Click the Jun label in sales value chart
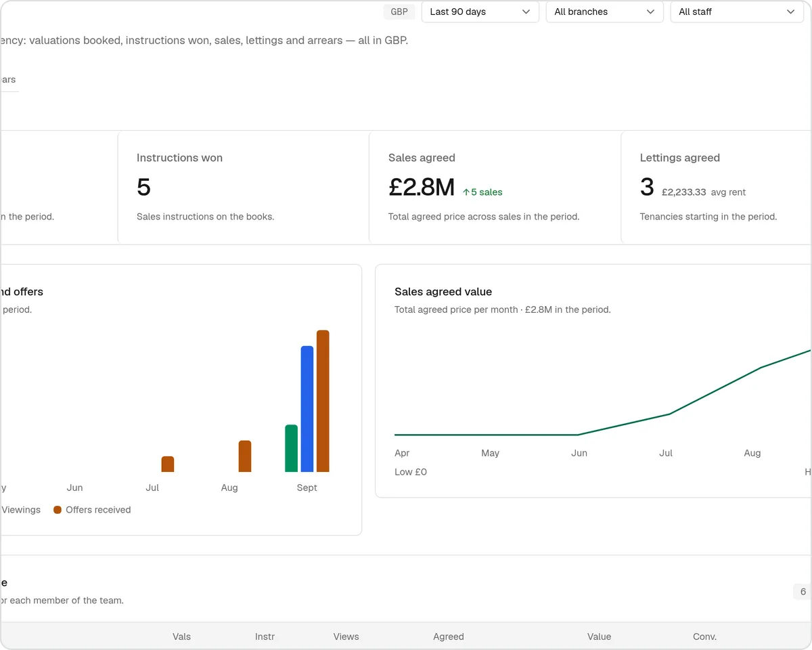Screen dimensions: 812x650 (x=579, y=453)
